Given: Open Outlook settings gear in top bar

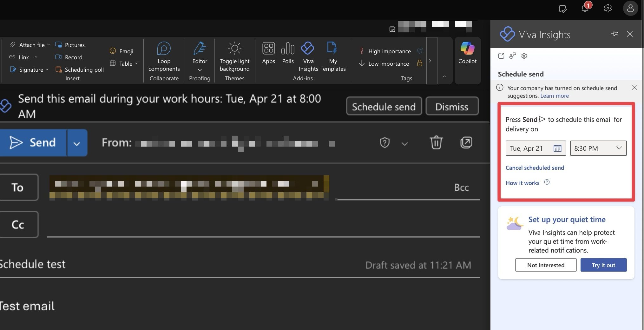Looking at the screenshot, I should click(608, 8).
